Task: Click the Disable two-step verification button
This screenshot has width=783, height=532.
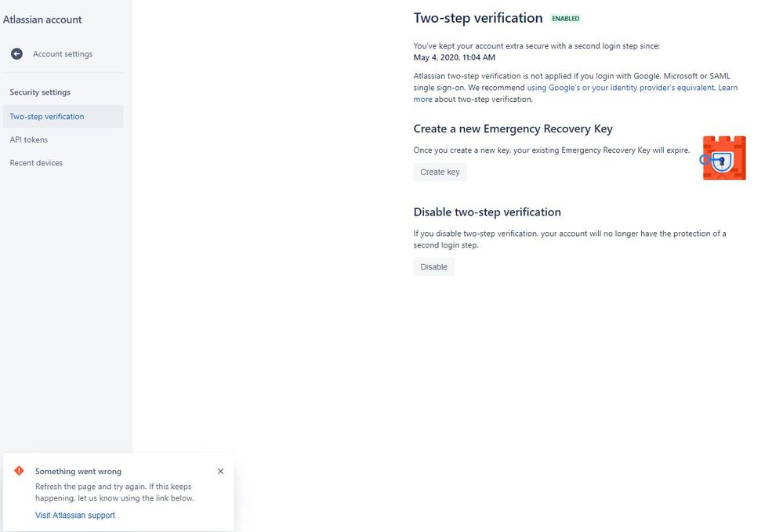Action: tap(434, 267)
